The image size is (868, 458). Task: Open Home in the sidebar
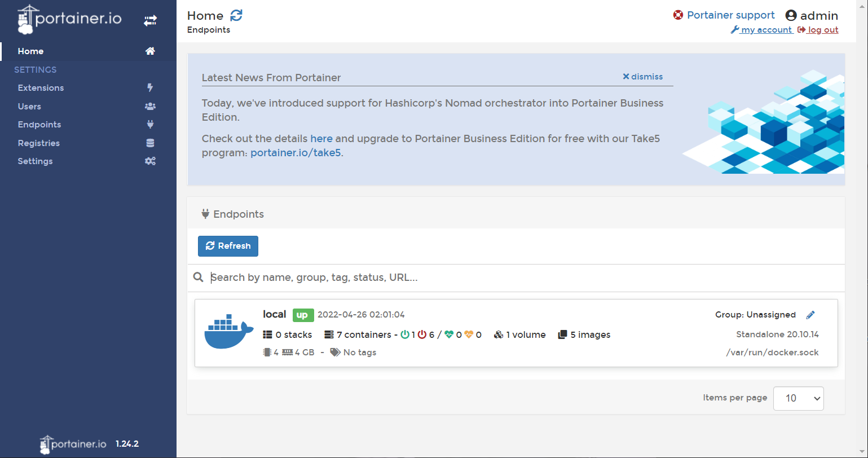coord(30,51)
